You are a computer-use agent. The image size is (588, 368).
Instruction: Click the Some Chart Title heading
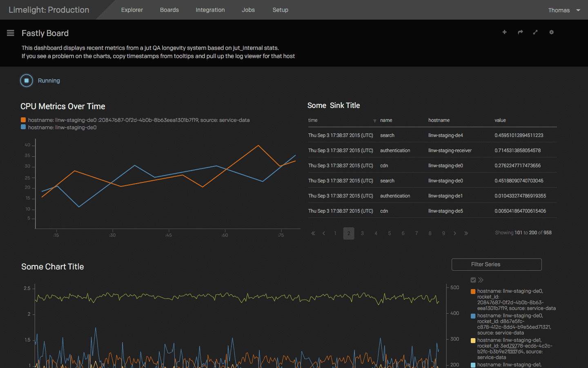(x=53, y=267)
